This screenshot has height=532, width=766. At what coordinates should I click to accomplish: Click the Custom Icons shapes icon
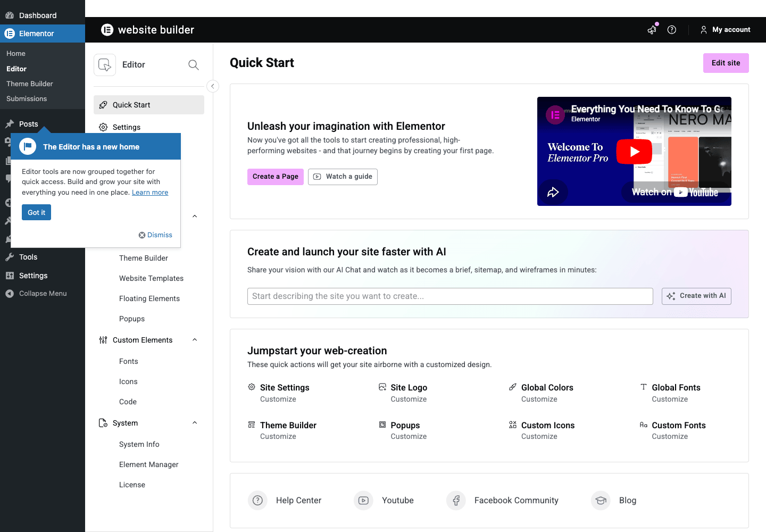(x=513, y=425)
